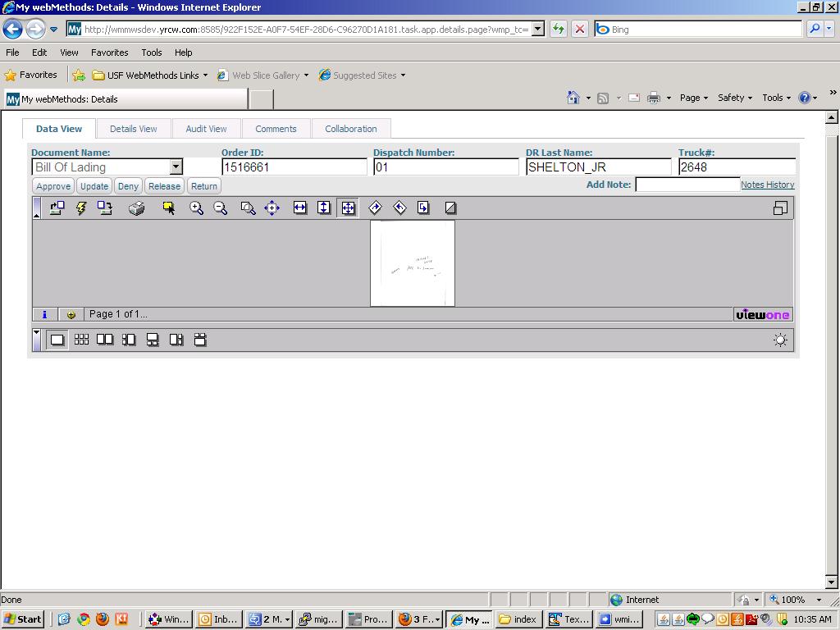Click the brightness sun icon
840x630 pixels.
(781, 340)
